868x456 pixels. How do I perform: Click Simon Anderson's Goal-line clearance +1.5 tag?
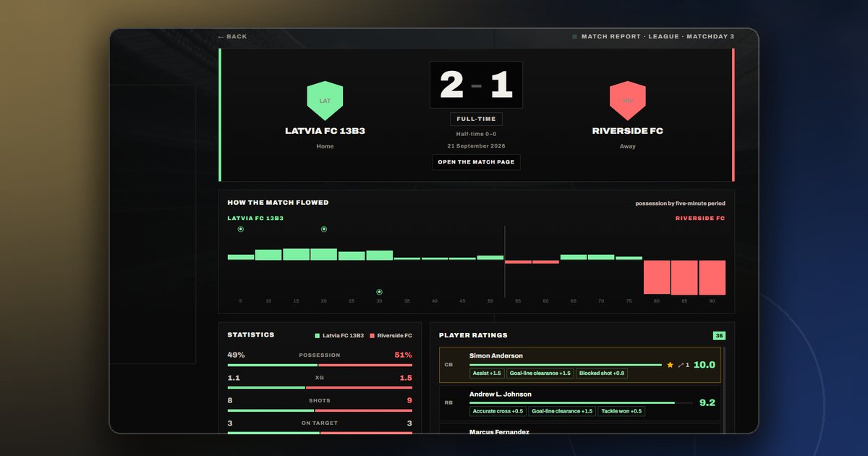(540, 373)
